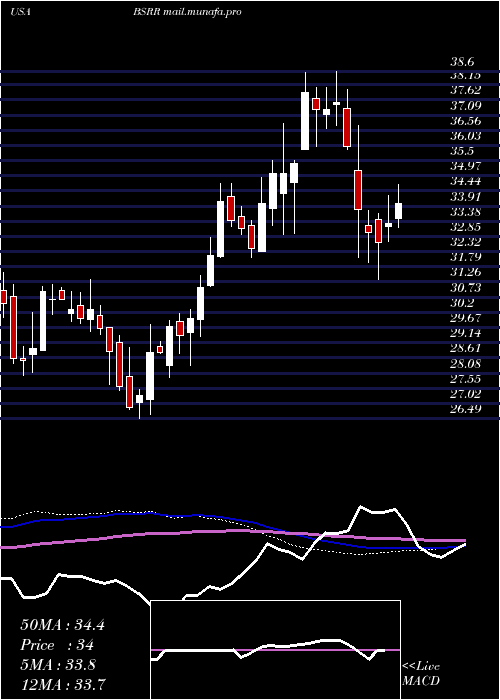Click the 33.38 price axis label
This screenshot has width=500, height=700.
point(466,212)
